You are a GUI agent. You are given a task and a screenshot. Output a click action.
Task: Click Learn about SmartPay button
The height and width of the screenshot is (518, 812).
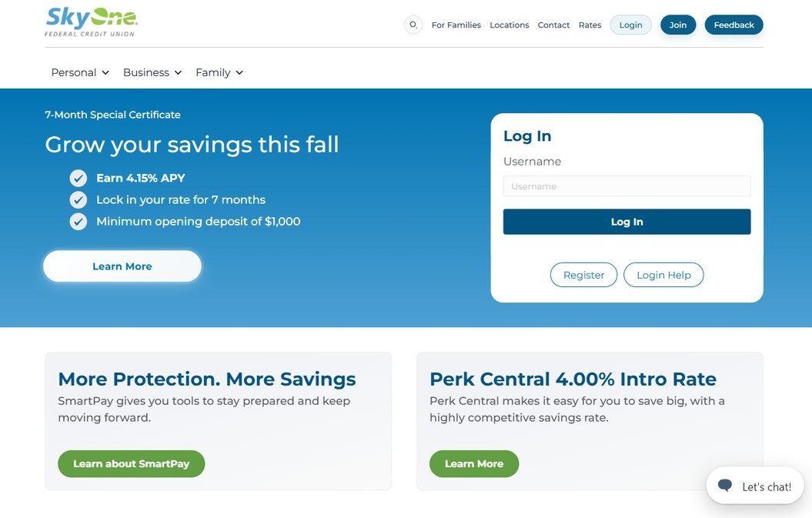(x=132, y=463)
